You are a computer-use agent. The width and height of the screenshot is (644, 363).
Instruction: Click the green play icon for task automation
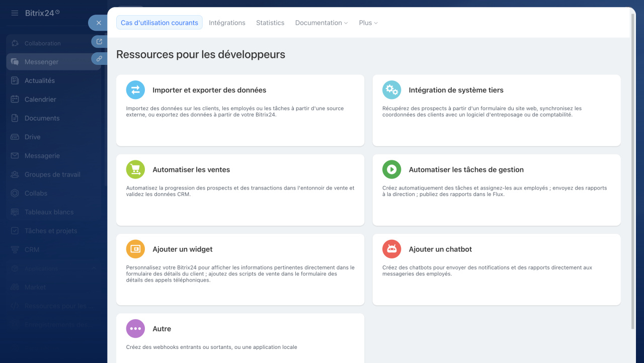[391, 169]
